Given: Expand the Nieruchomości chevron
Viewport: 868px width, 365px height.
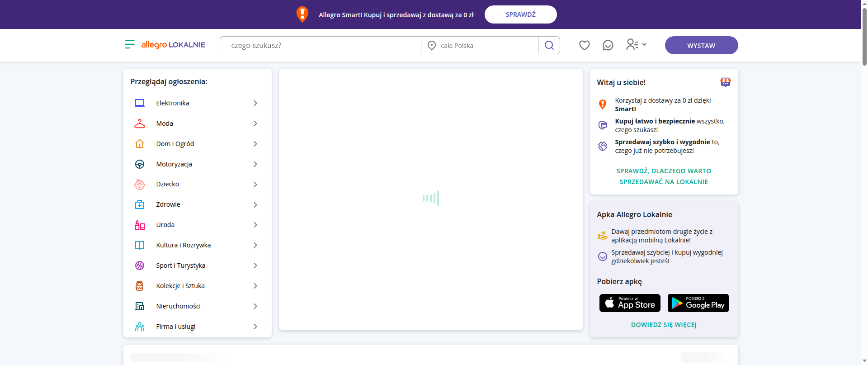Looking at the screenshot, I should (x=255, y=306).
